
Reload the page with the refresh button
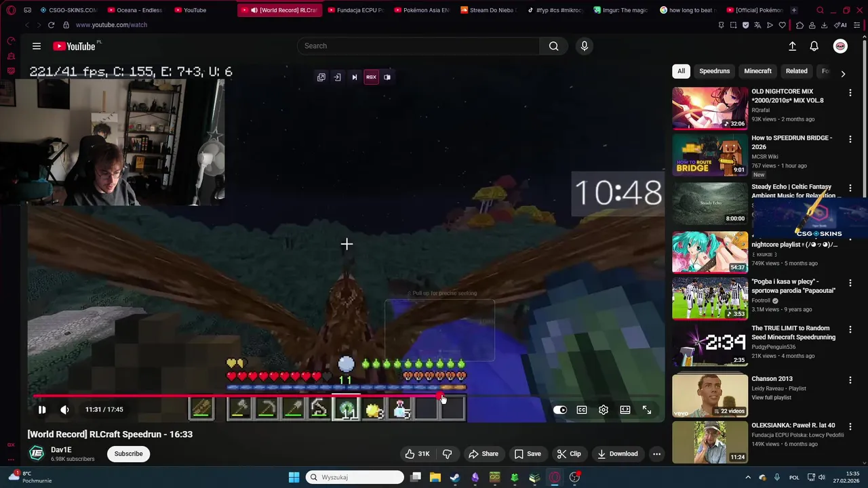51,25
